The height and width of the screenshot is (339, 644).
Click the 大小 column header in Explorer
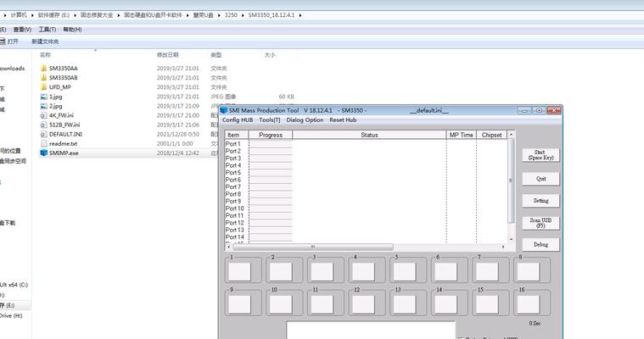pos(270,54)
